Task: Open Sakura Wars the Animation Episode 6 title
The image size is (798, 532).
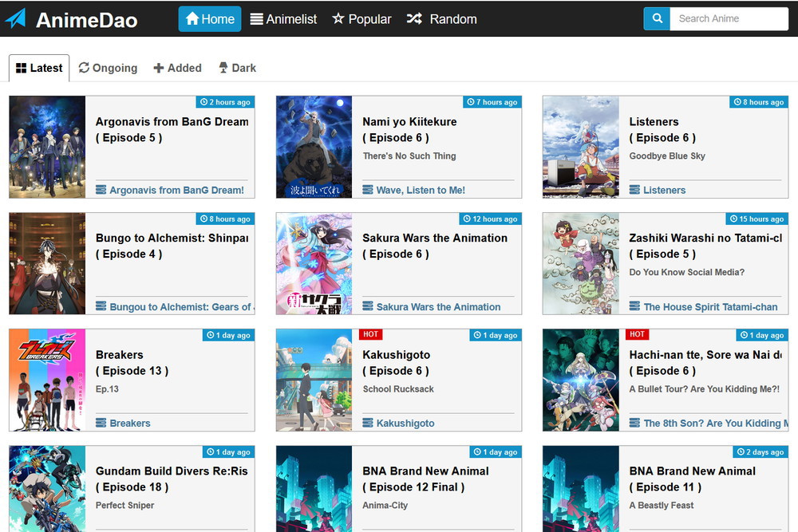Action: 435,246
